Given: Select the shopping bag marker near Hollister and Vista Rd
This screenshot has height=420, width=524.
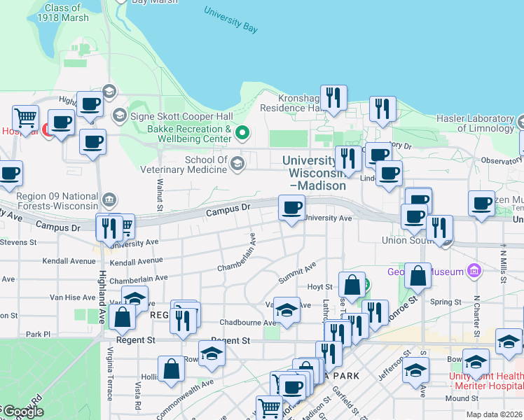Looking at the screenshot, I should [171, 371].
